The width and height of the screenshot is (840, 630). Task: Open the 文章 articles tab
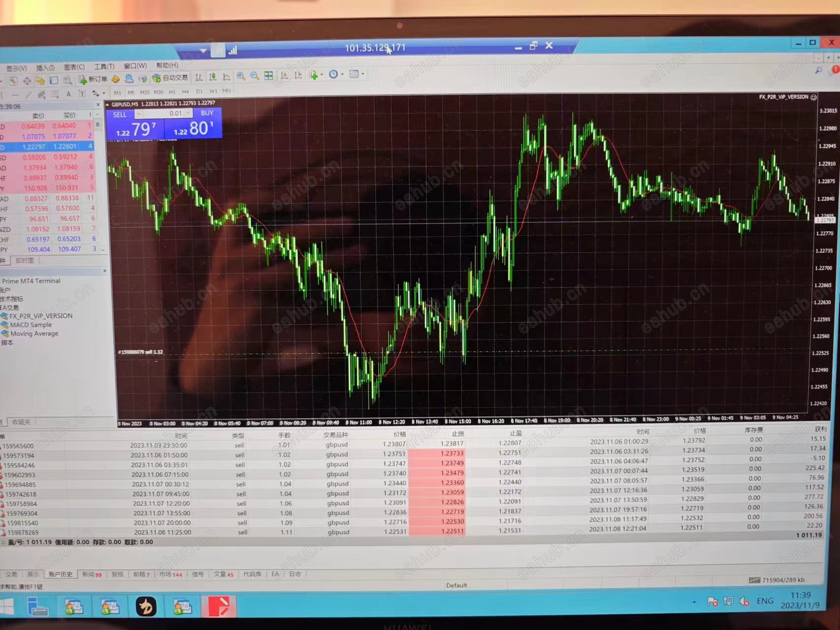point(224,574)
